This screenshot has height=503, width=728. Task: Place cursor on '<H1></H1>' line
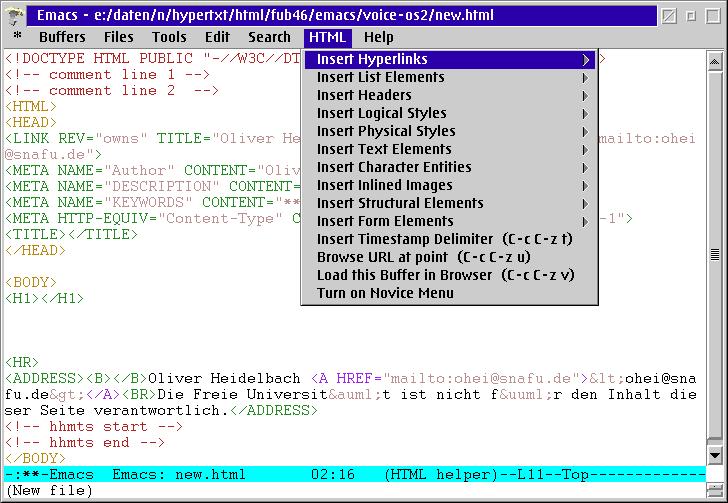45,298
